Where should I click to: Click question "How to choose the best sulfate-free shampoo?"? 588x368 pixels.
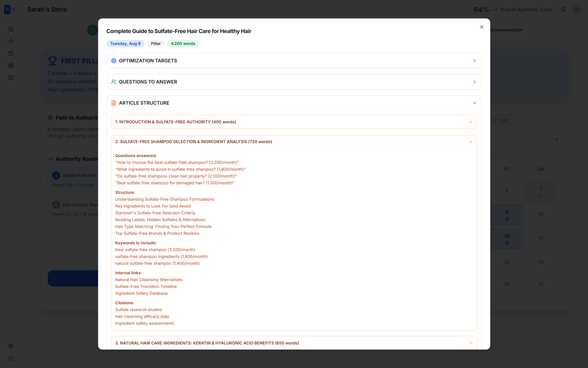177,162
